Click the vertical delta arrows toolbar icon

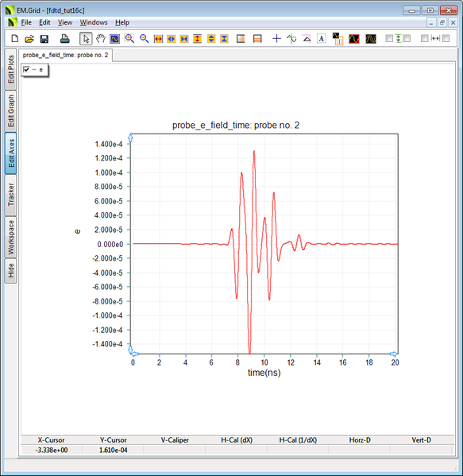coord(398,39)
